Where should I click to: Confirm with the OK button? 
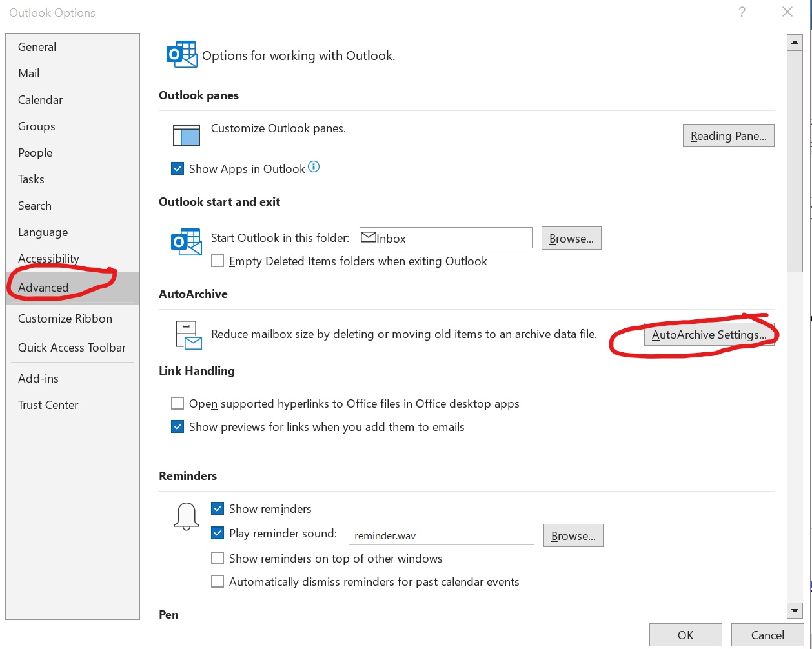click(x=685, y=635)
